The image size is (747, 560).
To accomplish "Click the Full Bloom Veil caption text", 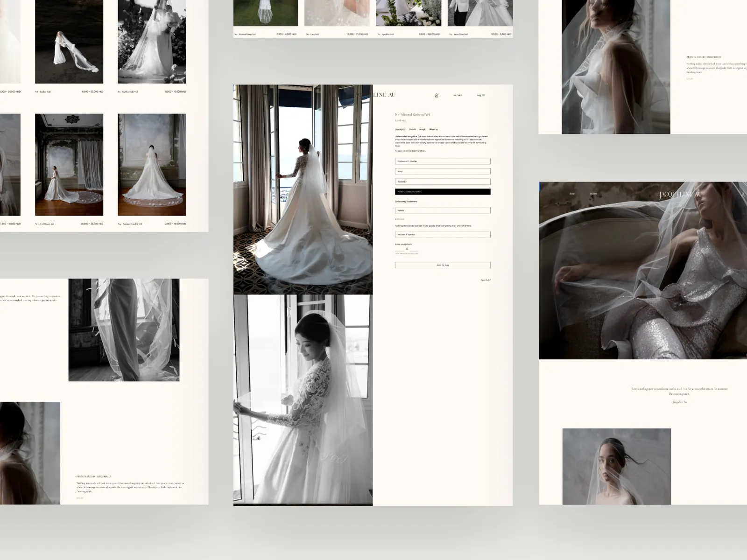I will [45, 224].
